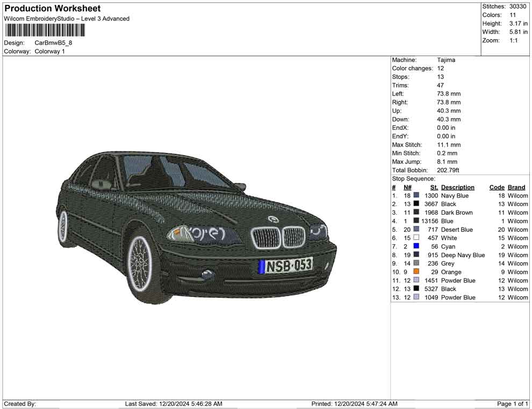
Task: Select the Deep Navy Blue chip, row 8
Action: tap(416, 255)
